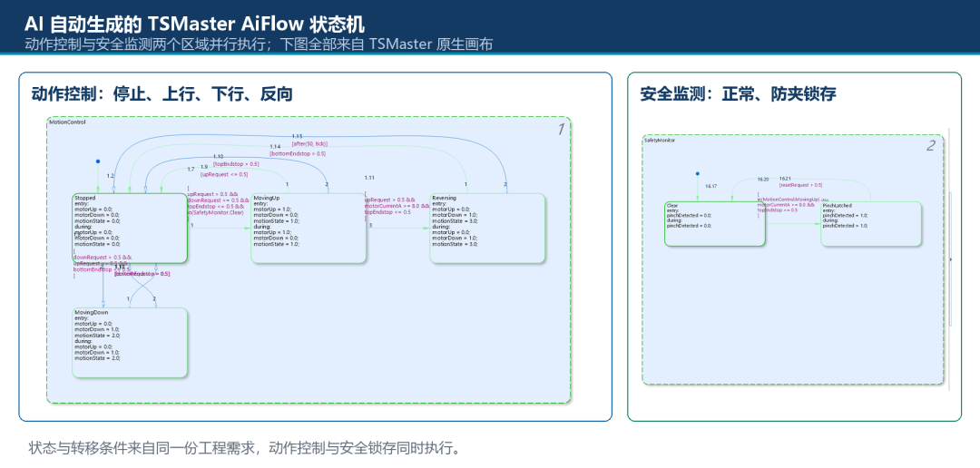Viewport: 980px width, 468px height.
Task: Click the footer note 状态与转移条件来自同一份工程需求
Action: (244, 448)
